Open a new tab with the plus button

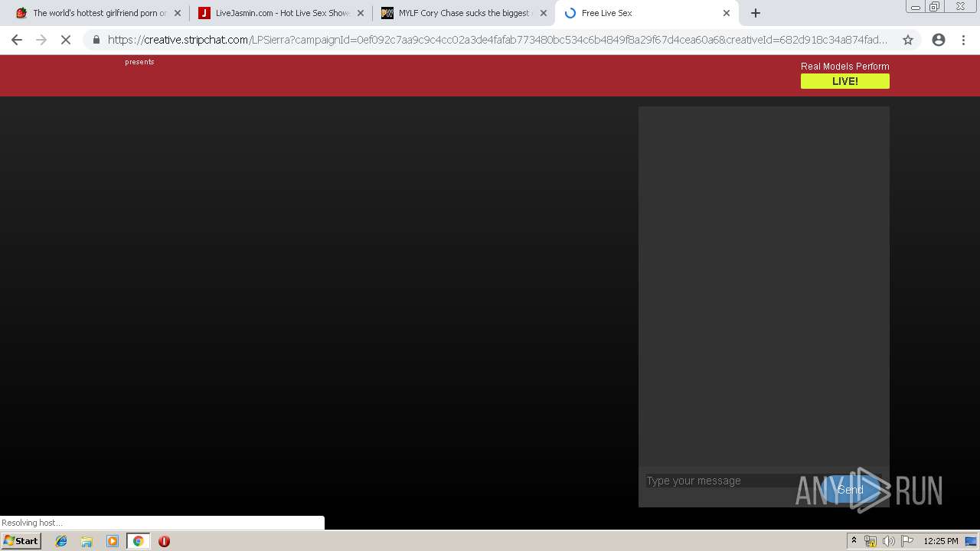[x=756, y=13]
